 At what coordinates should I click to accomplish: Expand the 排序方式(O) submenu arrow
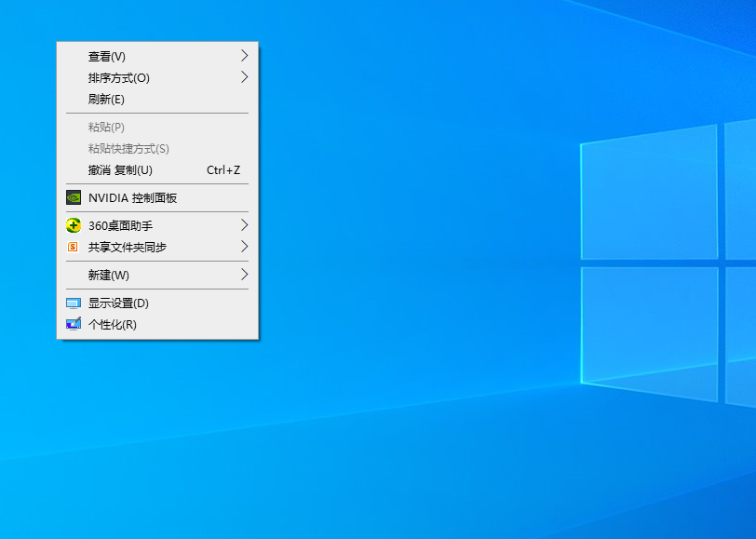click(x=244, y=77)
